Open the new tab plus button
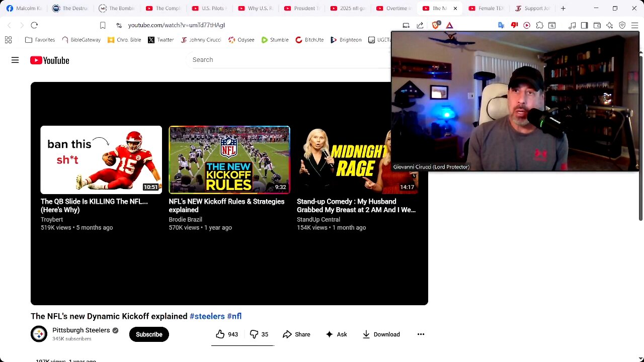Image resolution: width=644 pixels, height=362 pixels. [563, 8]
